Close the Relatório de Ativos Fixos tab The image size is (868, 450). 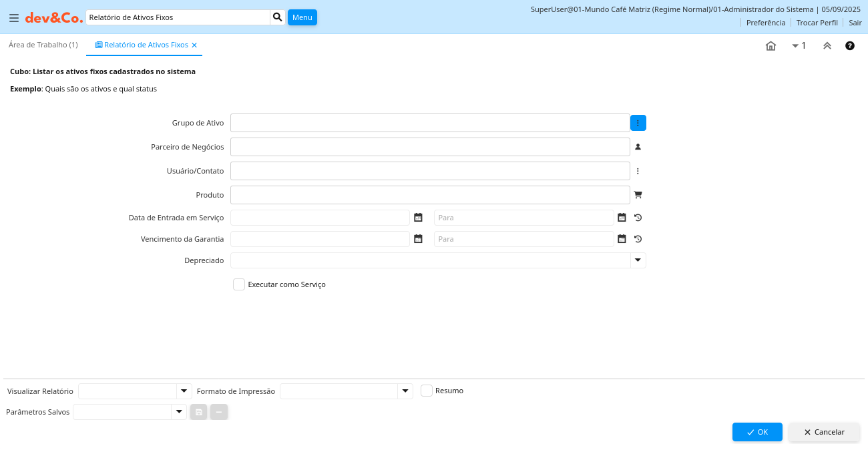(194, 45)
